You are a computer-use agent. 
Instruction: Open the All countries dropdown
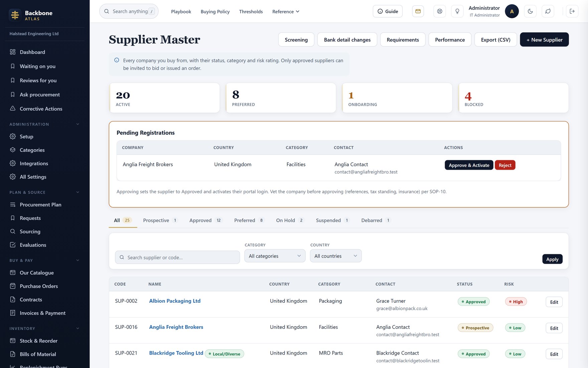click(335, 256)
